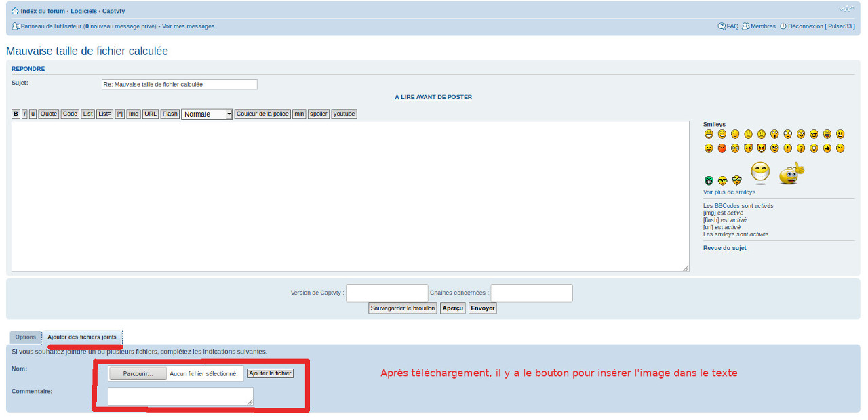Expand the Revue du sujet section

click(x=724, y=248)
